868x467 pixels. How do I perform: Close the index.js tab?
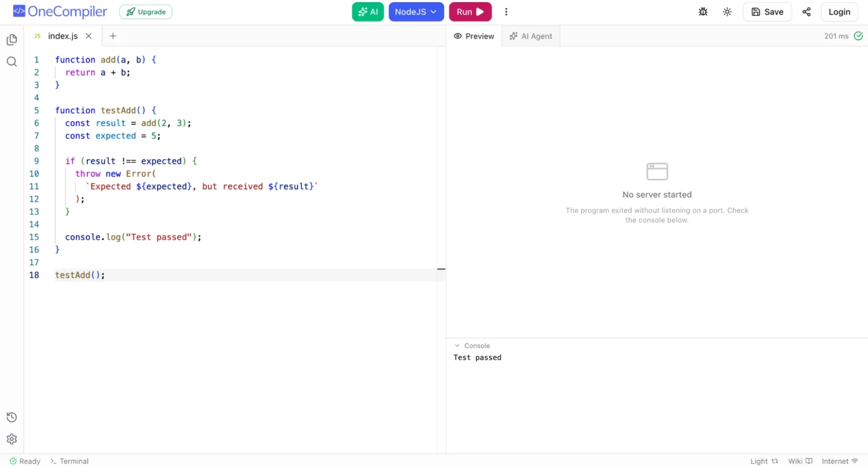[x=88, y=36]
